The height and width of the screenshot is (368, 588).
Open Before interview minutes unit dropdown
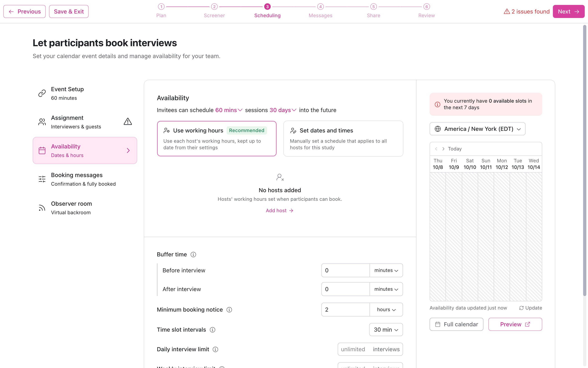386,270
